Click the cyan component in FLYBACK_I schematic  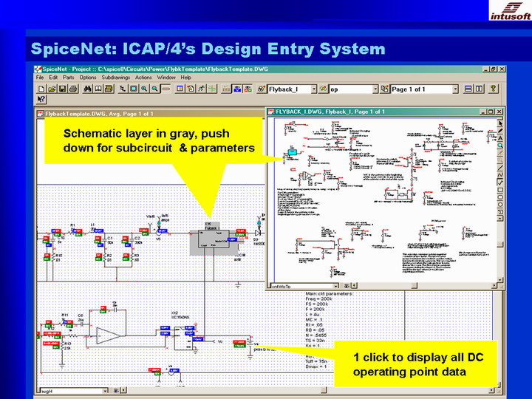[x=293, y=152]
